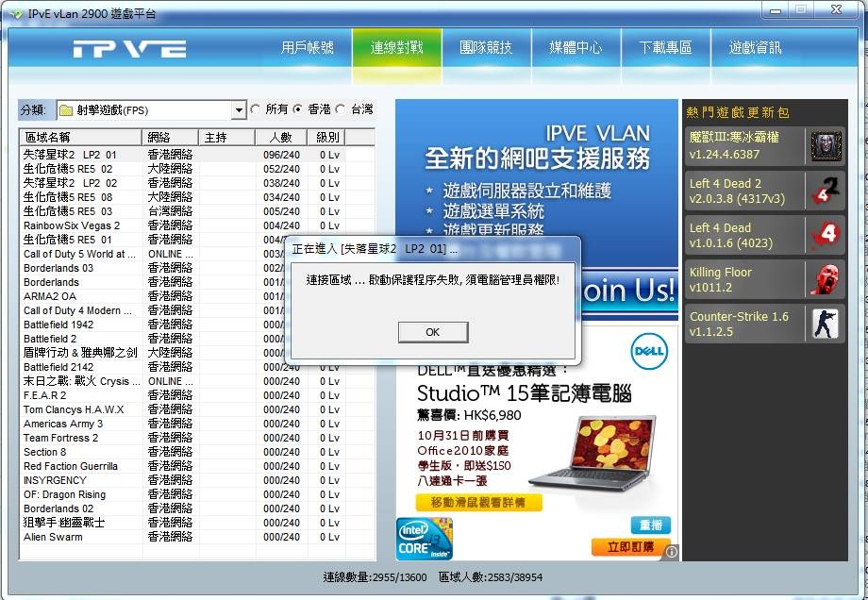Open the 用戶帳號 tab

pos(308,47)
